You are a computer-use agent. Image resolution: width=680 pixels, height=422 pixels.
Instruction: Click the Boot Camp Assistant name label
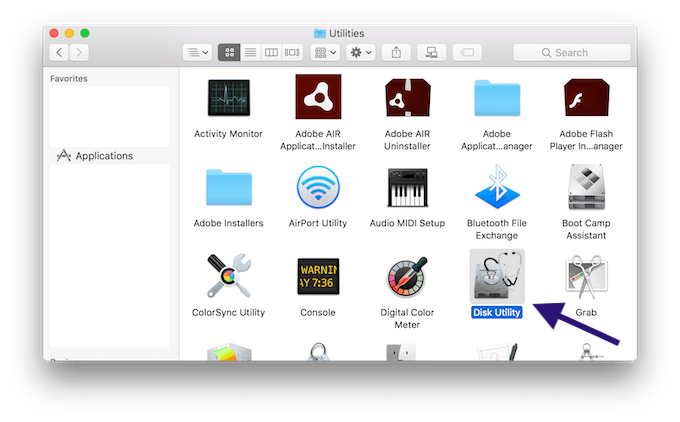[586, 229]
